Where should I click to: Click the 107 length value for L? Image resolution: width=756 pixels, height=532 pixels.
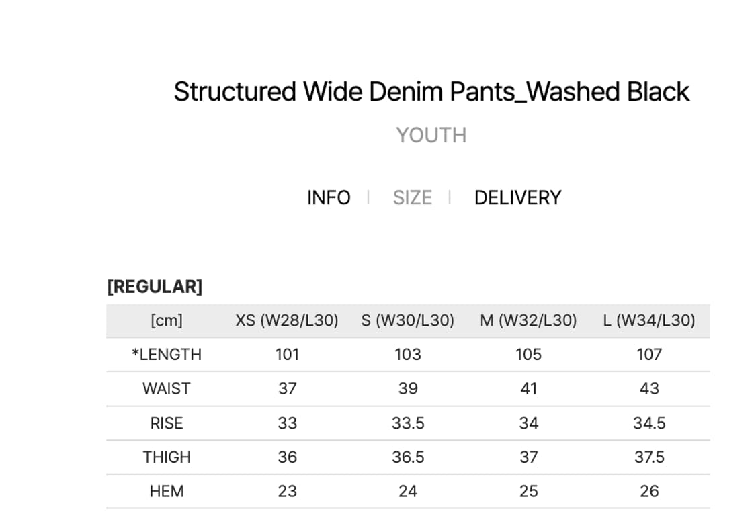[x=649, y=355]
